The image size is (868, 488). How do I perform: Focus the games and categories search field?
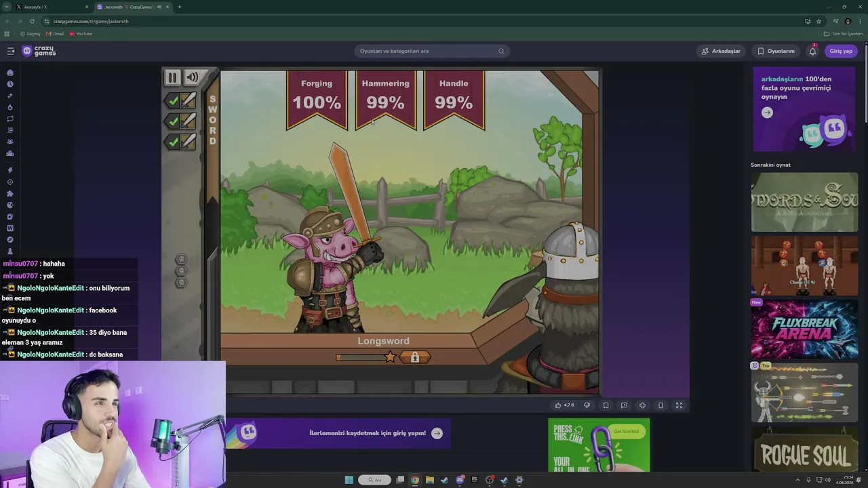point(432,51)
